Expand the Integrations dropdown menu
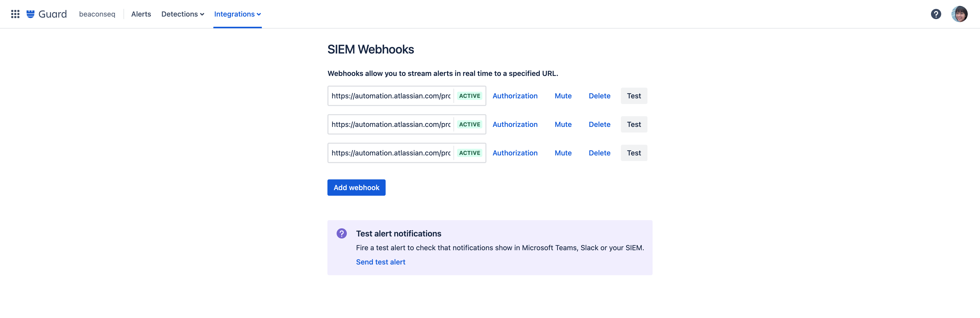This screenshot has height=318, width=980. [x=237, y=14]
